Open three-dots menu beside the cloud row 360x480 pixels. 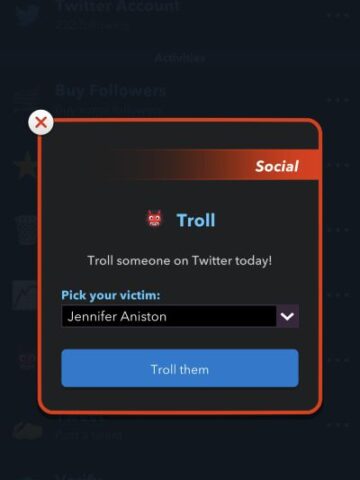coord(338,425)
